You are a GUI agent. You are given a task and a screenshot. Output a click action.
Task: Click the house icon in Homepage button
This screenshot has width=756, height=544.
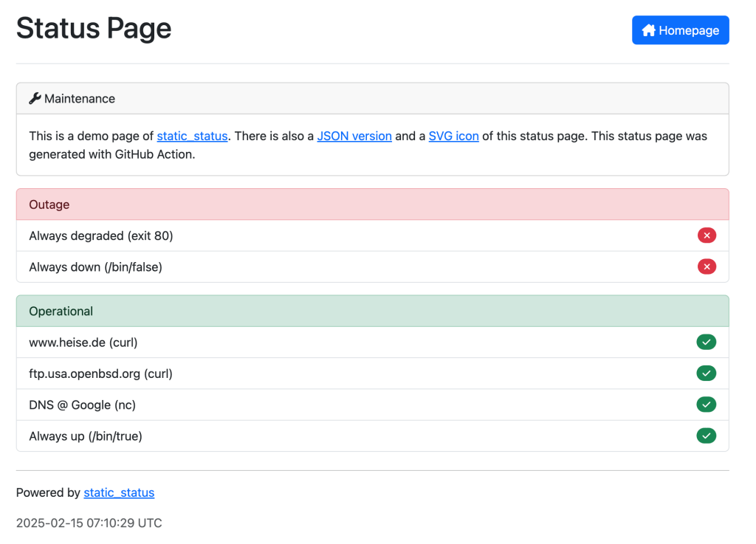point(648,30)
